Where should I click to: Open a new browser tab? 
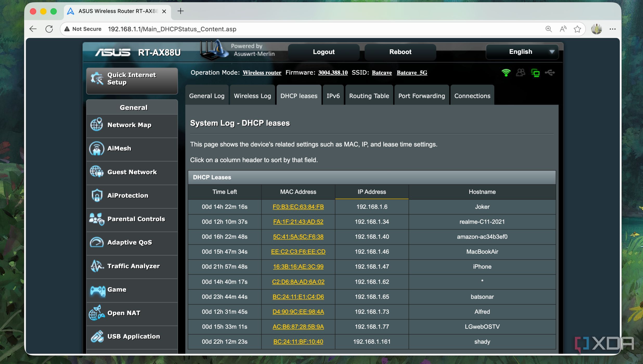point(180,11)
